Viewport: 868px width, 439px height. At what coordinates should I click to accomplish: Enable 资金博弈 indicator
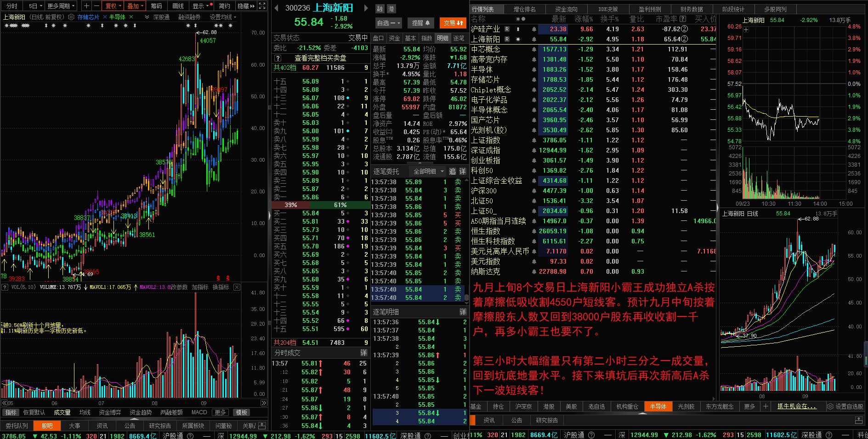click(110, 412)
